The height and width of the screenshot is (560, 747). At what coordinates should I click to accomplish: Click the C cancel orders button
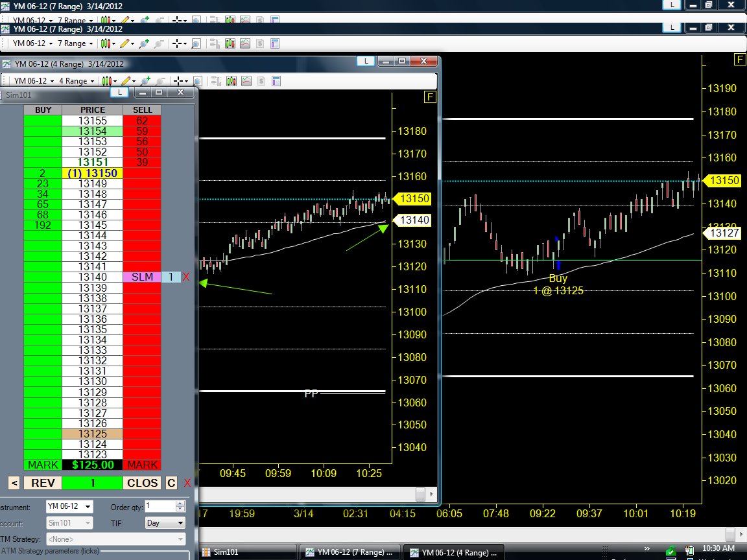171,483
